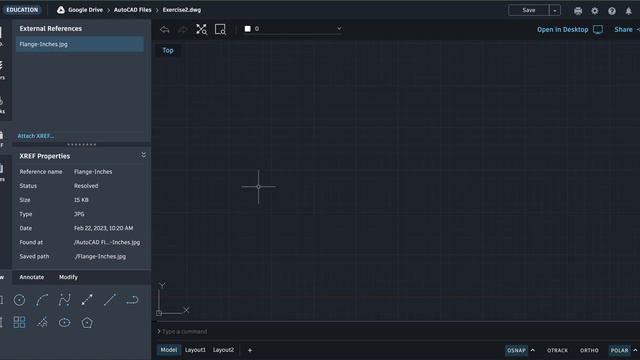This screenshot has width=640, height=360.
Task: Select Flange-Inches.jpg in External References list
Action: [x=80, y=44]
